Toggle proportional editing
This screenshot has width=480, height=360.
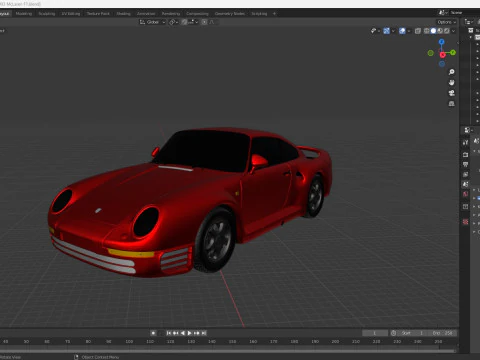point(204,22)
